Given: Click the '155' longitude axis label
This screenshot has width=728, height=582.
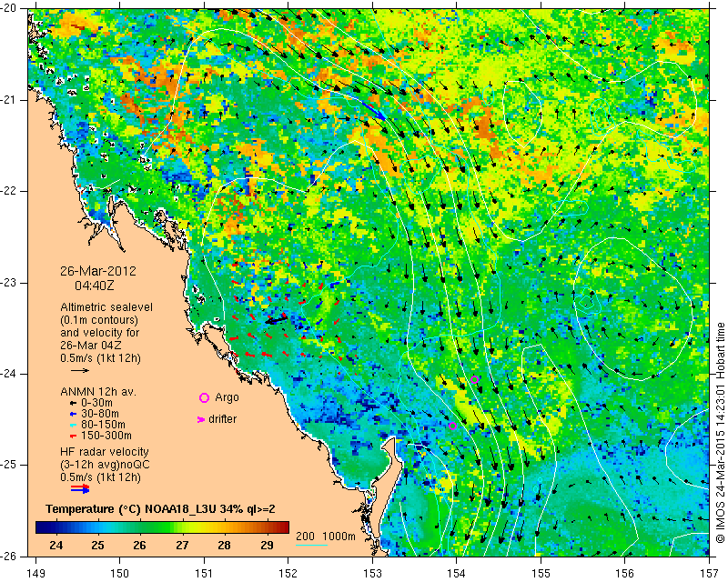Looking at the screenshot, I should pos(541,573).
